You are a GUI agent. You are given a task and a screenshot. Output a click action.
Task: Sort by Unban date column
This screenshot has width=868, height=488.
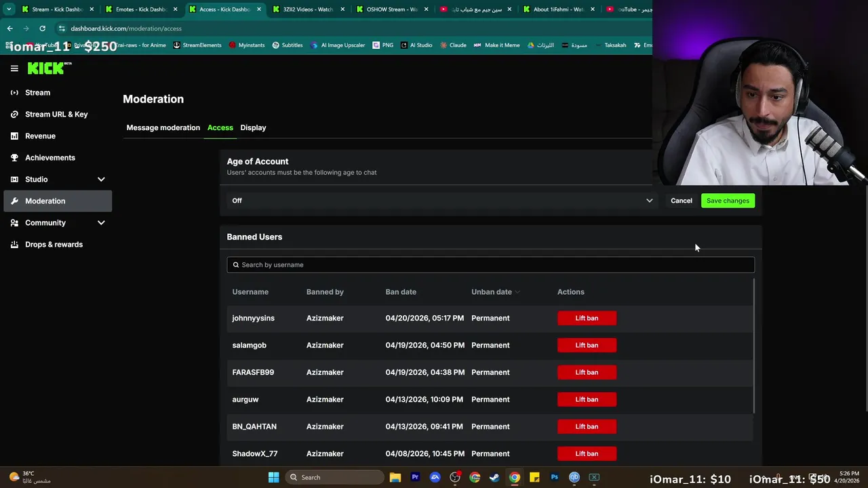click(x=496, y=291)
